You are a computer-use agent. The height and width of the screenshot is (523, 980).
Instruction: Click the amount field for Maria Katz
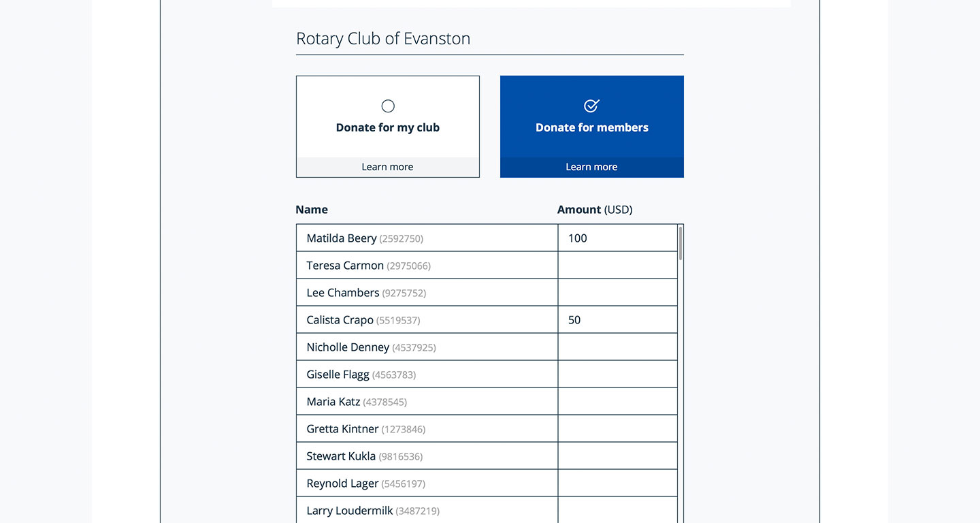click(617, 401)
